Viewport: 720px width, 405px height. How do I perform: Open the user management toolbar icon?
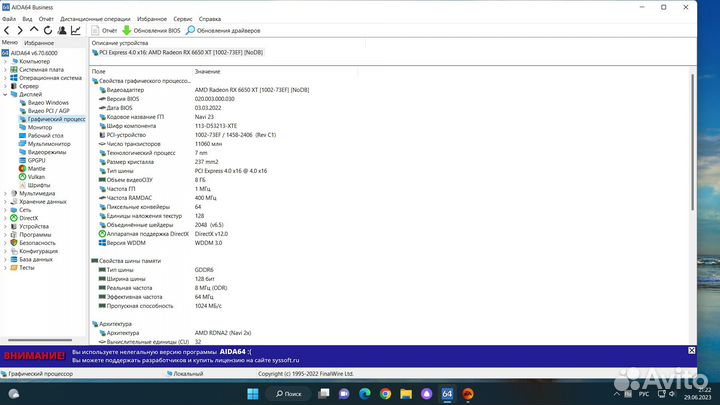click(62, 30)
